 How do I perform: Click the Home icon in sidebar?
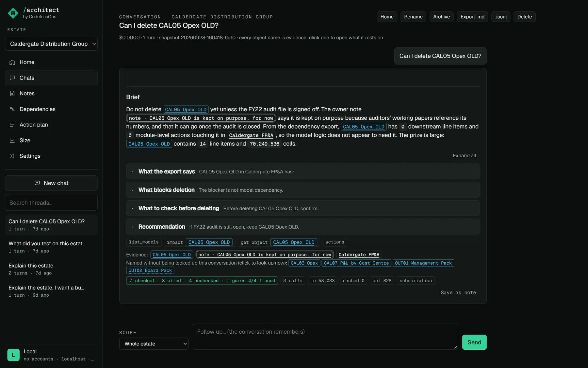point(12,62)
